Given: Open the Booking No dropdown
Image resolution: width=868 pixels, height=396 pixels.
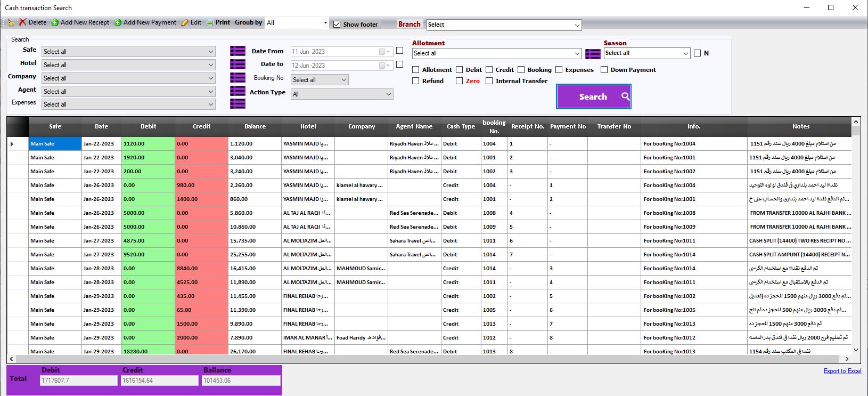Looking at the screenshot, I should click(x=343, y=80).
